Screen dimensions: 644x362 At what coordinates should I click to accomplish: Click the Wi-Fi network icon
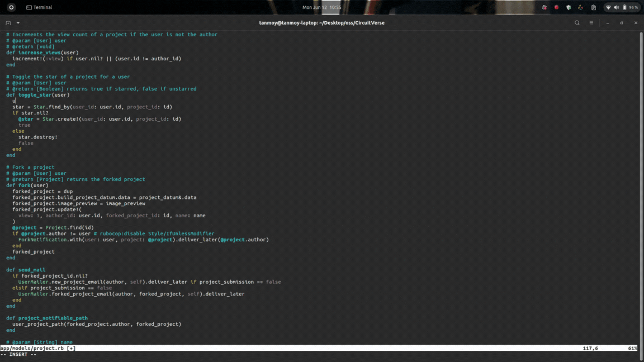[608, 7]
